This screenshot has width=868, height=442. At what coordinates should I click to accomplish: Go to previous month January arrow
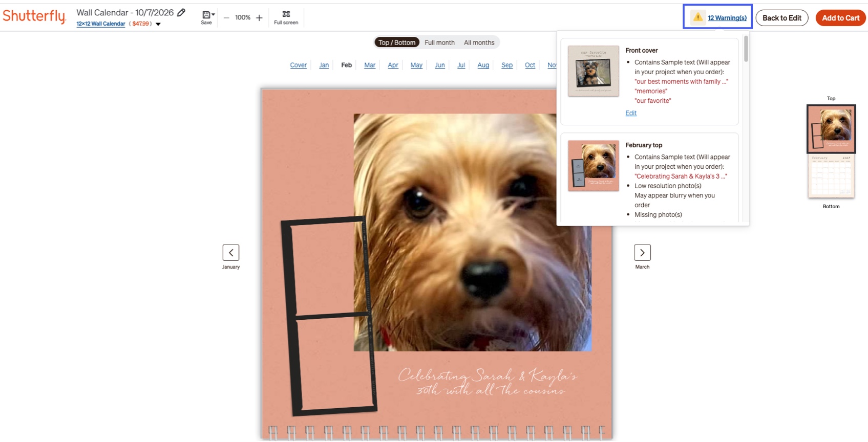tap(231, 253)
